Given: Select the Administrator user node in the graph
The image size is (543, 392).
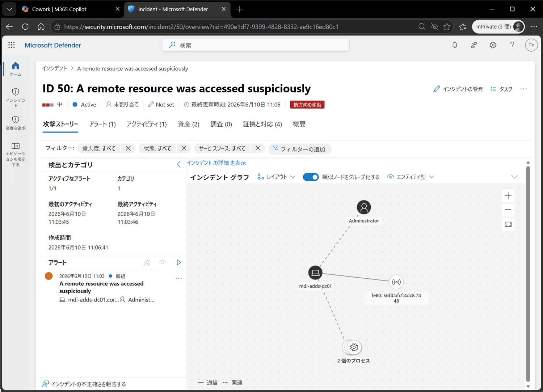Looking at the screenshot, I should click(x=364, y=207).
